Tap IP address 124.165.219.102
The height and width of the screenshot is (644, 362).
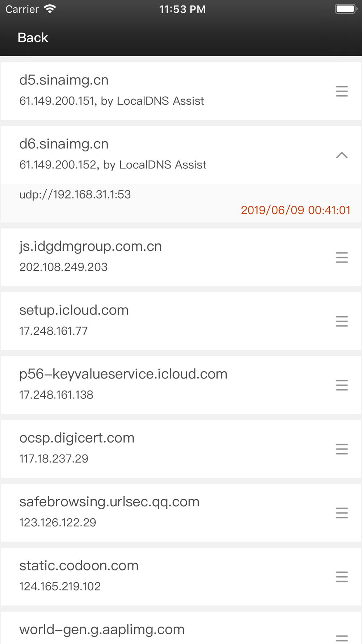(x=60, y=586)
